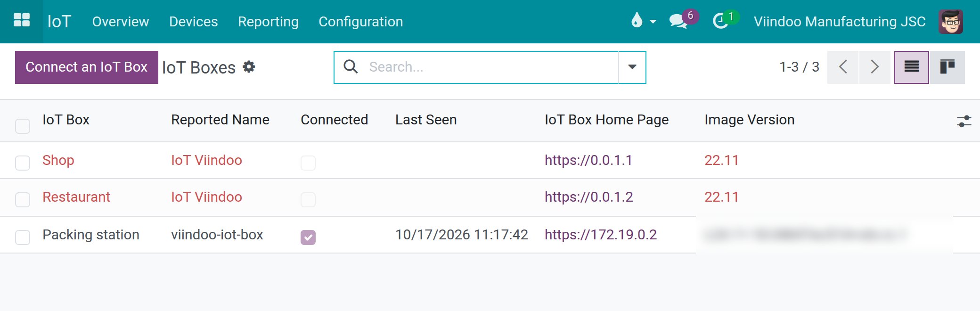Viewport: 980px width, 311px height.
Task: Sort by the Last Seen column header
Action: click(426, 120)
